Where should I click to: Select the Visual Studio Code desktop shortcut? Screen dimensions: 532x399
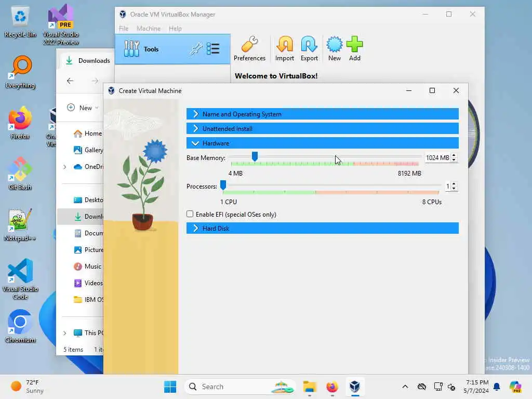20,279
